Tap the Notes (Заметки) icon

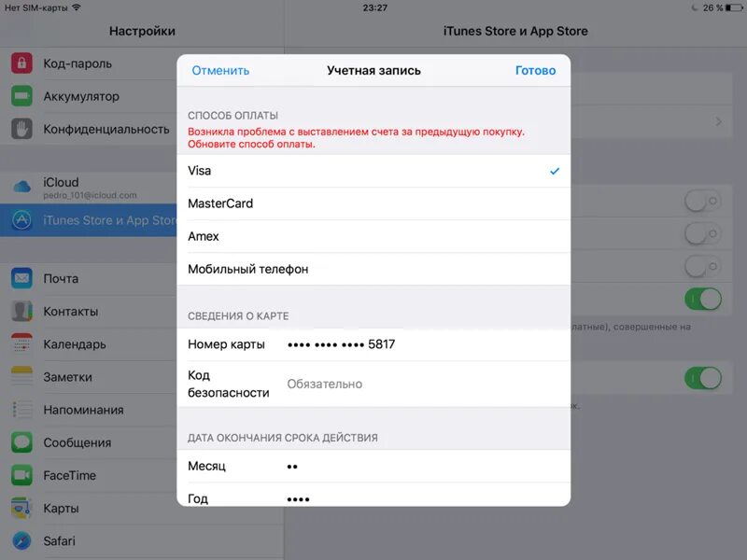(21, 377)
